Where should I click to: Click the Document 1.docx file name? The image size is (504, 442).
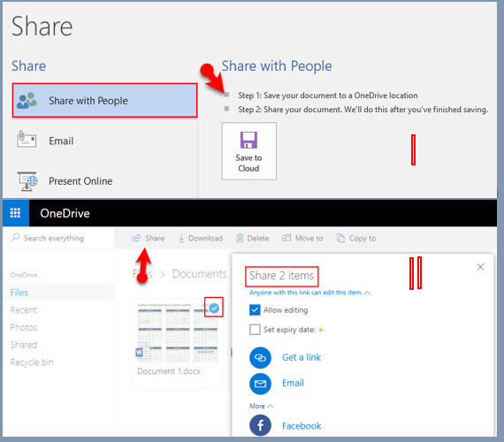[x=169, y=371]
